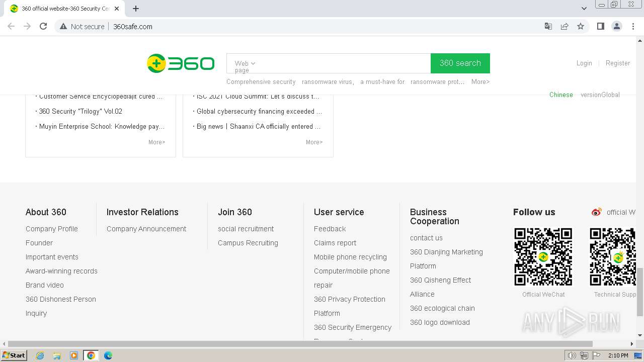Image resolution: width=644 pixels, height=362 pixels.
Task: Open Mobile phone recycling link
Action: click(x=350, y=257)
